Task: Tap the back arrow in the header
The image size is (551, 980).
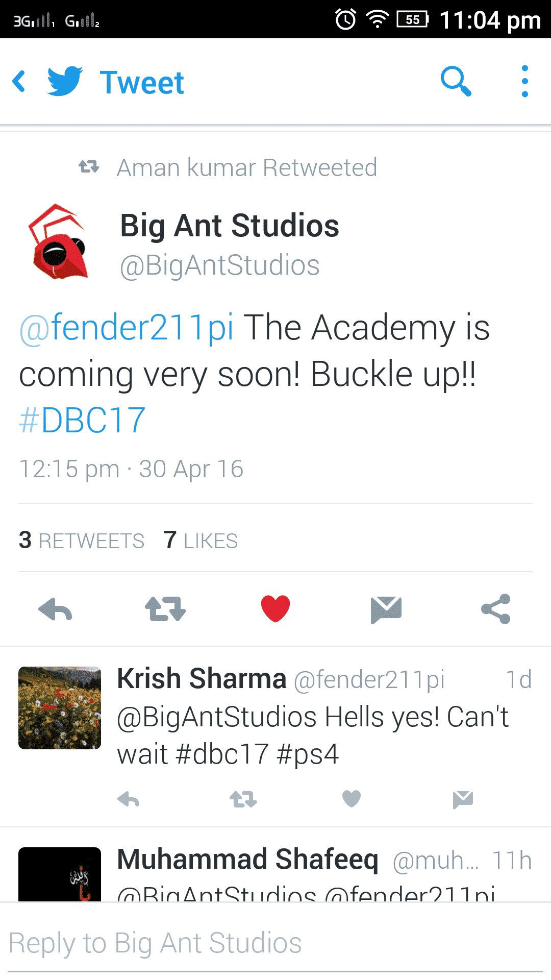Action: pos(19,82)
